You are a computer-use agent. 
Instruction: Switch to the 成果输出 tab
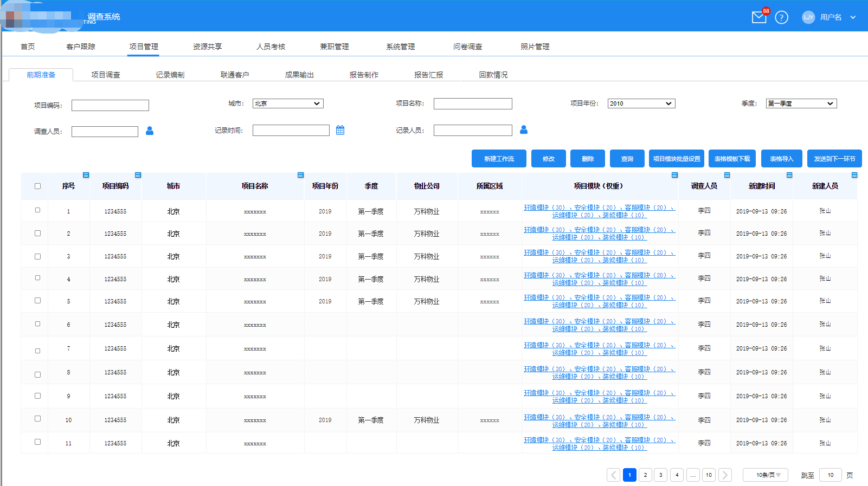[300, 75]
